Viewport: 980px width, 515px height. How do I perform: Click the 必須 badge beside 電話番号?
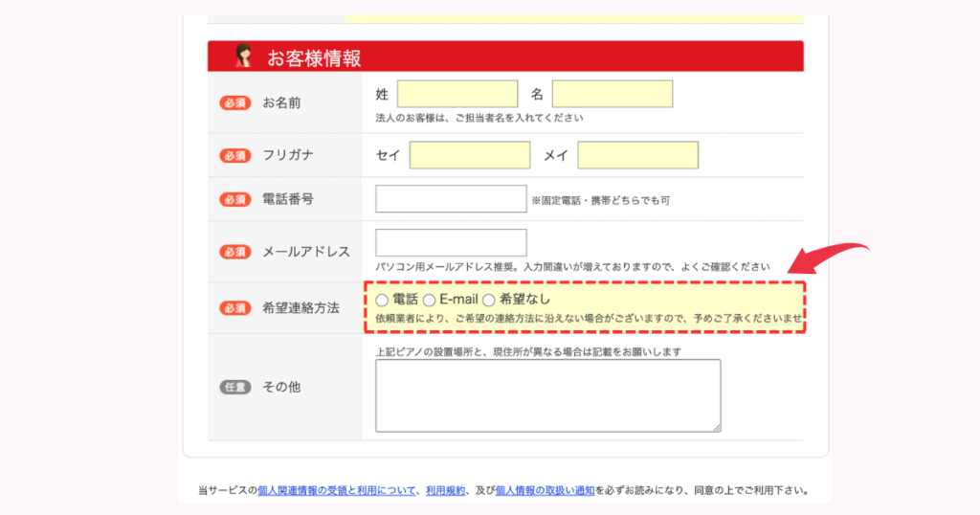click(234, 199)
